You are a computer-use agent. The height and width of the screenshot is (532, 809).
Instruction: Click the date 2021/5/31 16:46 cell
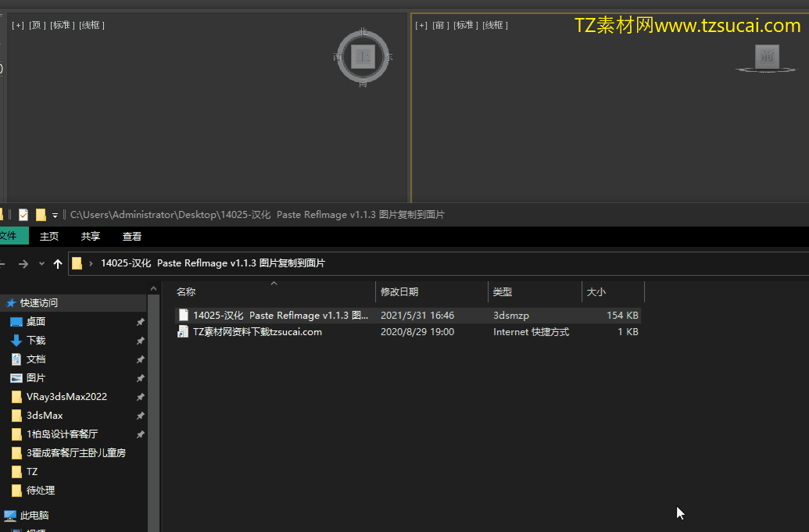[x=417, y=315]
